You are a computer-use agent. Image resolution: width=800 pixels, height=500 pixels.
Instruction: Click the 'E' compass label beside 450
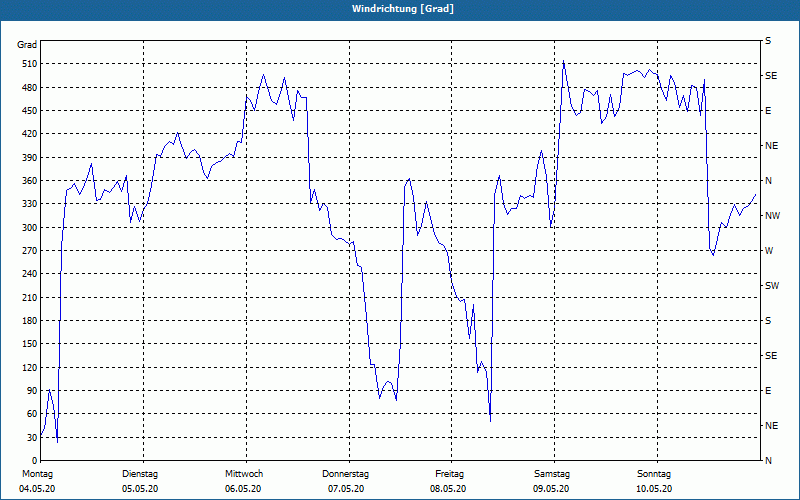pos(768,111)
